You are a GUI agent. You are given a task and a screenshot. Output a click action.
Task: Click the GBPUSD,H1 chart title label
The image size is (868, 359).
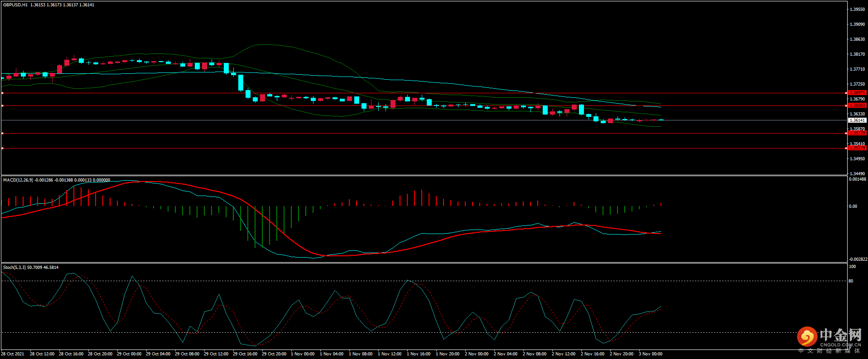pos(15,5)
